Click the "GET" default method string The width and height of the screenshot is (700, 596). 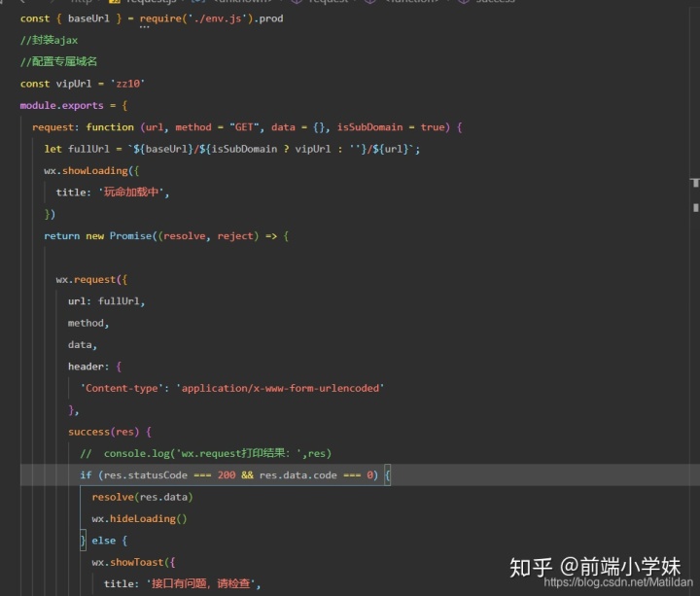click(244, 127)
